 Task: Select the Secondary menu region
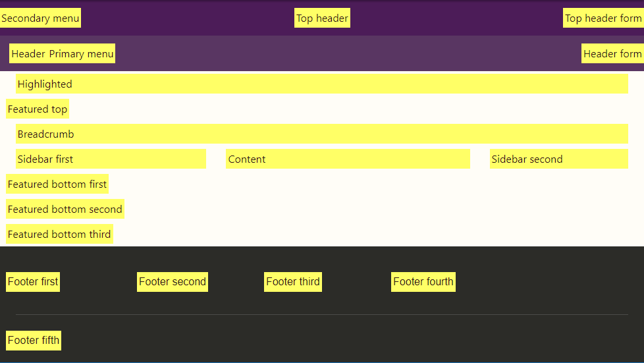(x=40, y=18)
